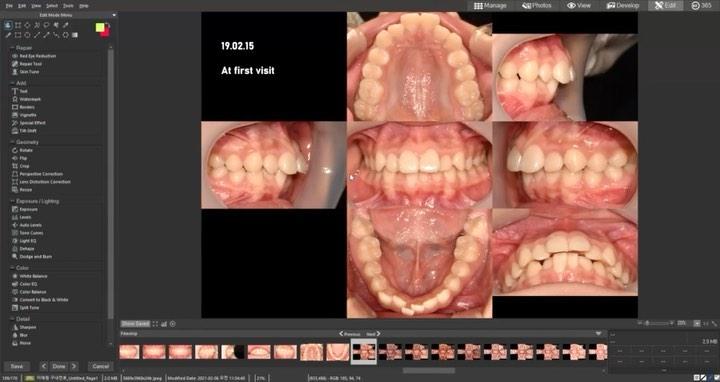Open the Levels tool
This screenshot has height=382, width=720.
[22, 217]
